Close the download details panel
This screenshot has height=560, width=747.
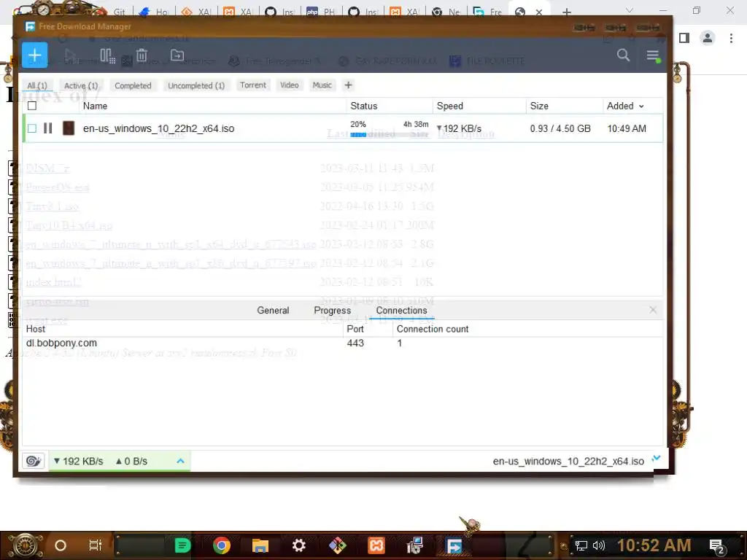click(653, 310)
